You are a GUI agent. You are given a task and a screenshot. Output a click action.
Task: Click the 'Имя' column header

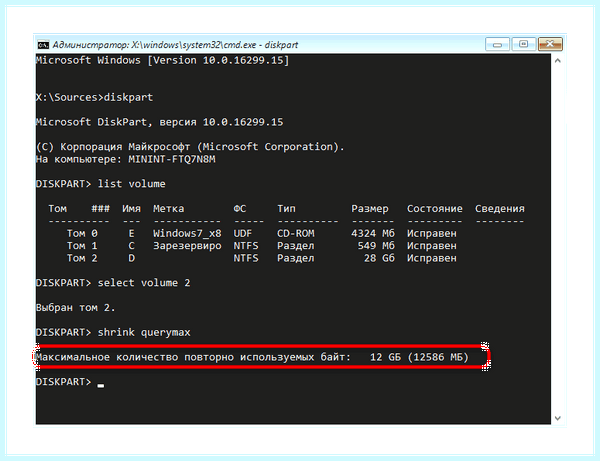click(131, 209)
